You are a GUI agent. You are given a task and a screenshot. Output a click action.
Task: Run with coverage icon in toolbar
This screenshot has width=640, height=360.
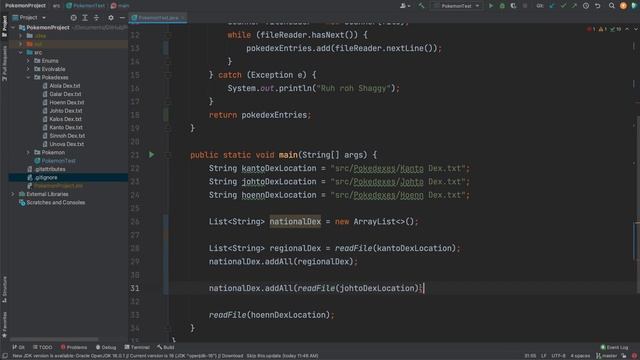pyautogui.click(x=513, y=6)
